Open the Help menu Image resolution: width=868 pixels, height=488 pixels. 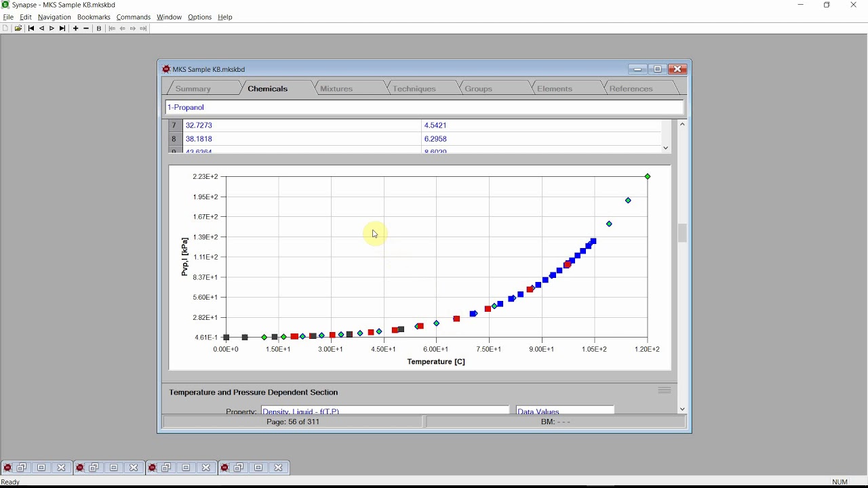pyautogui.click(x=225, y=17)
